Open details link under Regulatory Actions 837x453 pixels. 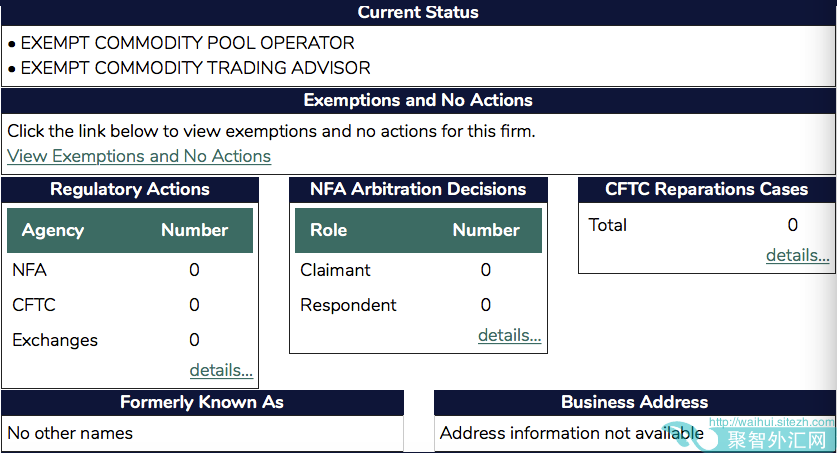coord(221,371)
